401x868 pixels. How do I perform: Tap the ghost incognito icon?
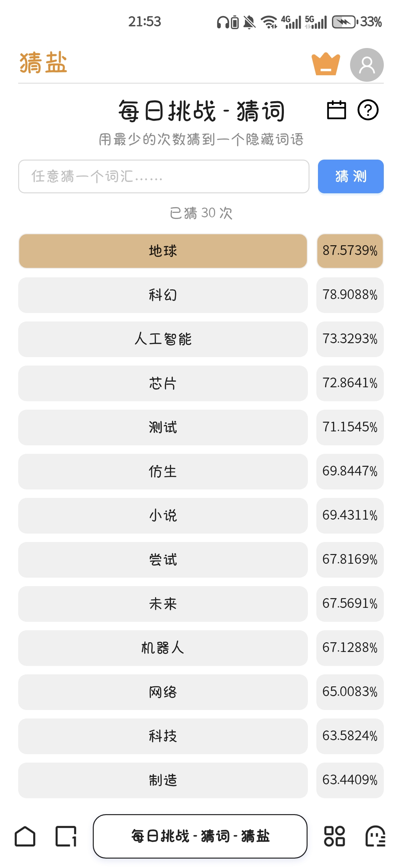pyautogui.click(x=375, y=836)
